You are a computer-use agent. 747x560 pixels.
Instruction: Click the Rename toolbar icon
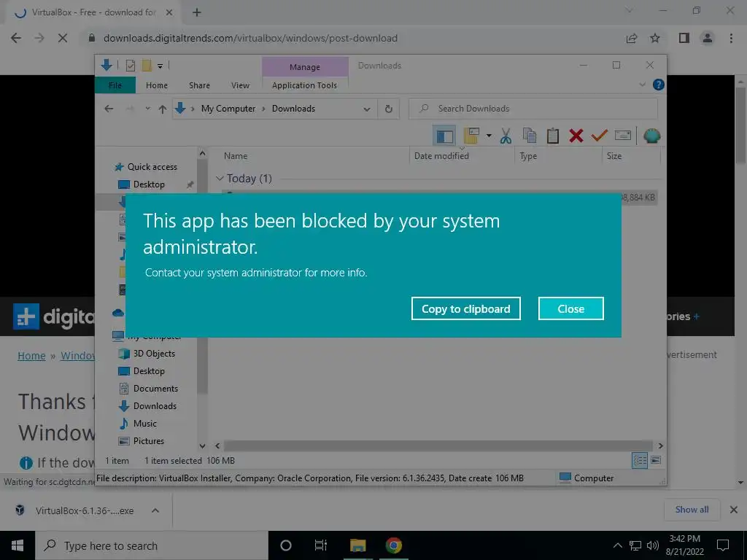[x=623, y=136]
